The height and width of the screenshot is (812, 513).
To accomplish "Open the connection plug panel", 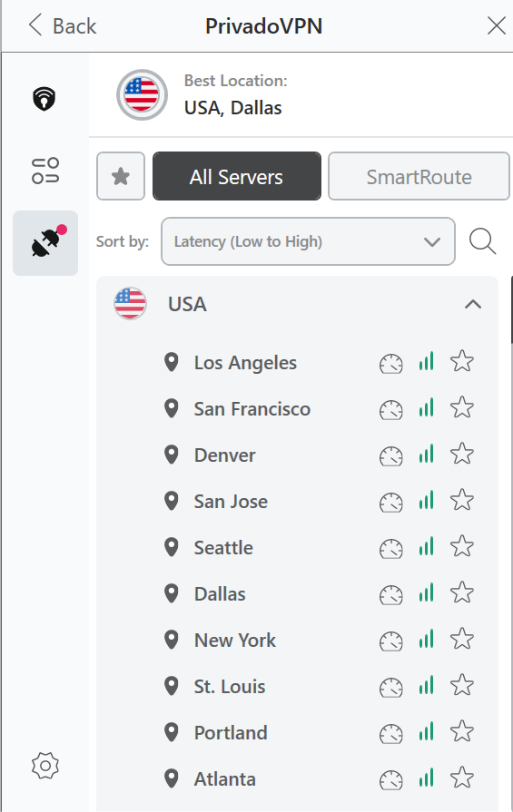I will click(x=45, y=243).
